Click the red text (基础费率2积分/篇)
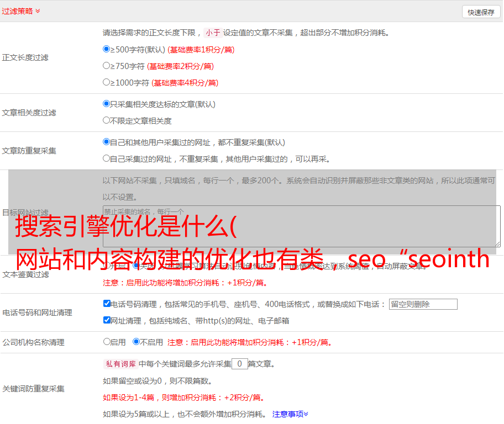Viewport: 504px width, 424px height. click(x=180, y=66)
